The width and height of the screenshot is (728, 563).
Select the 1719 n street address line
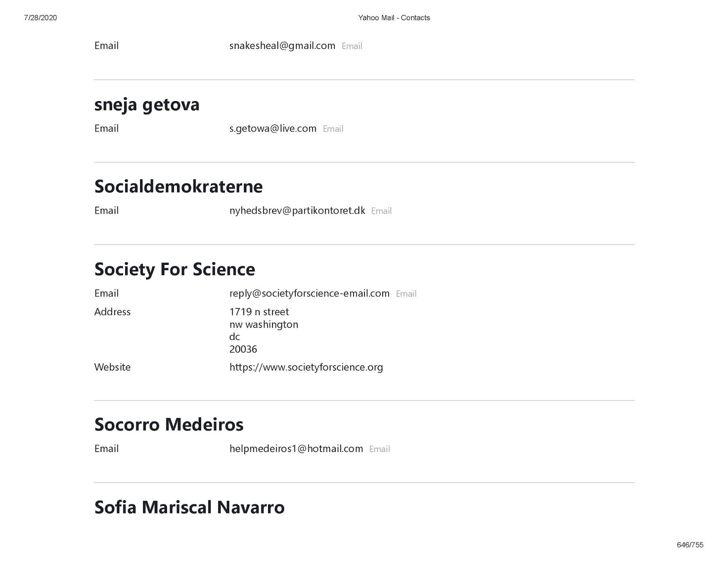(x=259, y=312)
